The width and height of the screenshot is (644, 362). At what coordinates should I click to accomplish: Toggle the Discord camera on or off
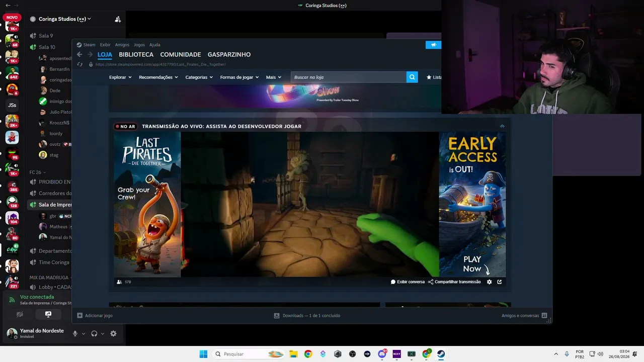point(20,314)
